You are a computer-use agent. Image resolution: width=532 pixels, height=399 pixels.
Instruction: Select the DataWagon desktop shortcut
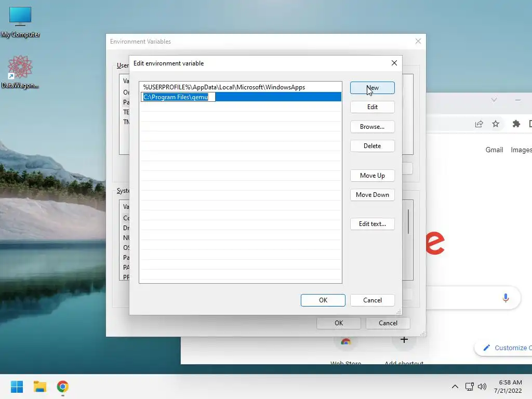pos(20,72)
